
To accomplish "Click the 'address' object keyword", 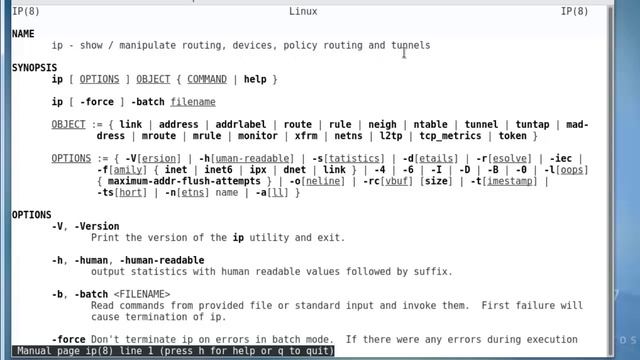I will pyautogui.click(x=178, y=124).
